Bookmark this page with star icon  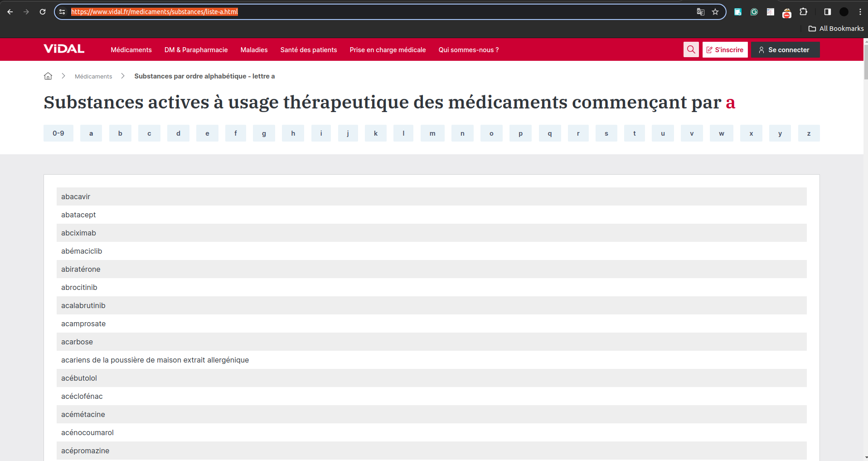[715, 12]
